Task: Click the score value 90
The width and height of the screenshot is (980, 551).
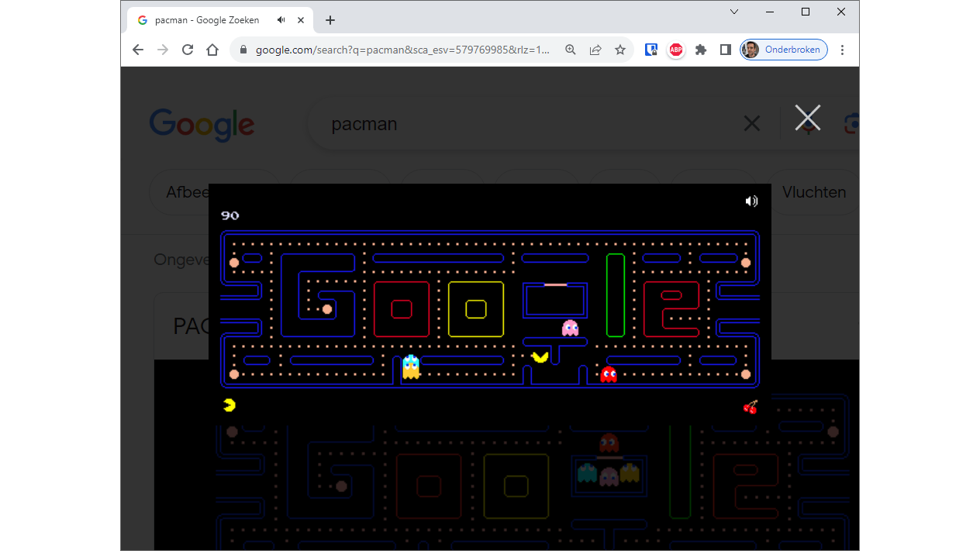Action: (x=229, y=215)
